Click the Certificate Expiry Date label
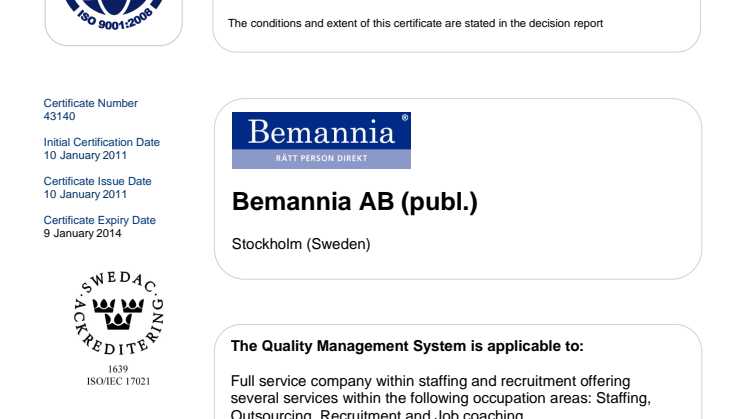The height and width of the screenshot is (419, 746). pyautogui.click(x=100, y=220)
